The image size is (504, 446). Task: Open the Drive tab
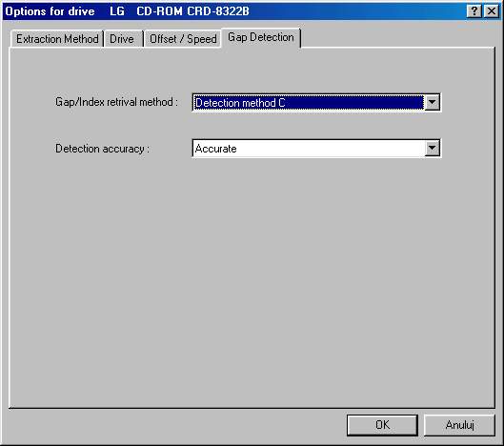click(x=123, y=39)
